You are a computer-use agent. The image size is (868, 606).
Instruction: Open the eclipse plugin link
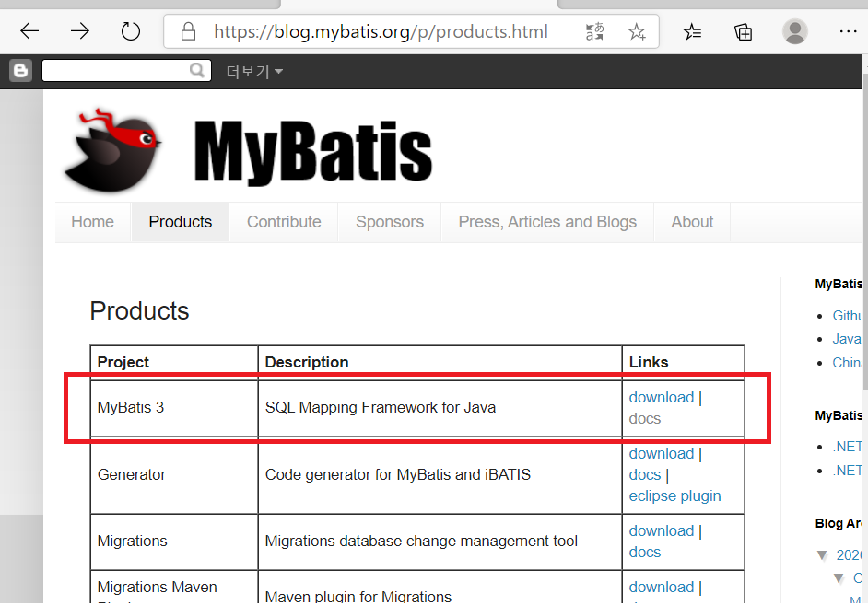click(x=674, y=495)
